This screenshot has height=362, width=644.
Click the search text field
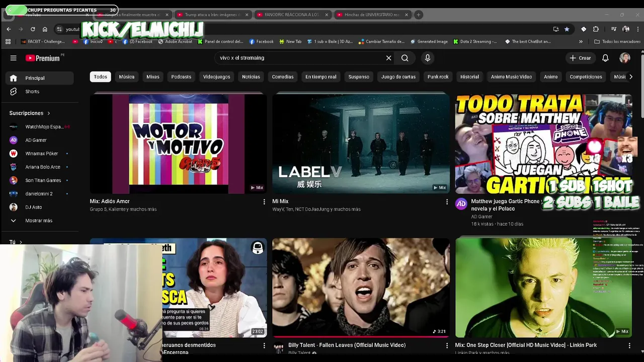pyautogui.click(x=299, y=58)
